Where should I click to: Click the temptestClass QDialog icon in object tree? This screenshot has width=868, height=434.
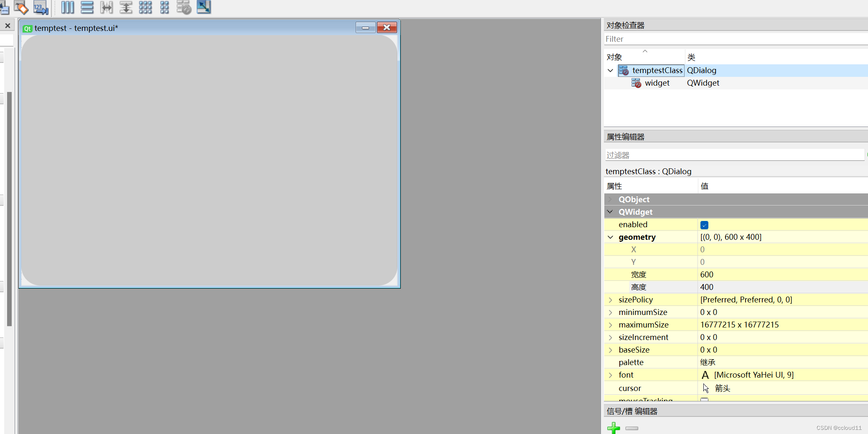tap(624, 70)
